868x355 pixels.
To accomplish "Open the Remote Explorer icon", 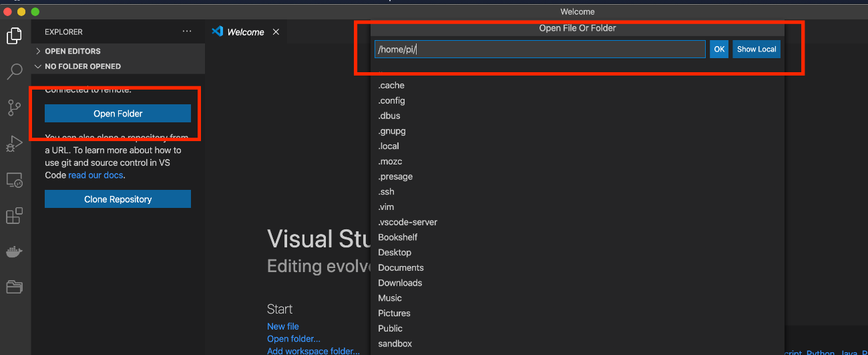I will point(15,180).
